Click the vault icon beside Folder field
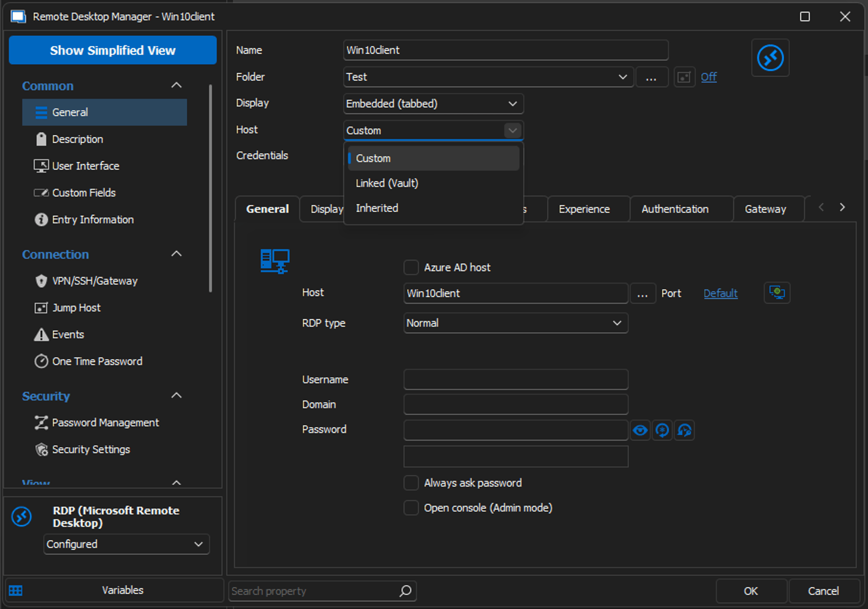The image size is (868, 609). coord(684,77)
